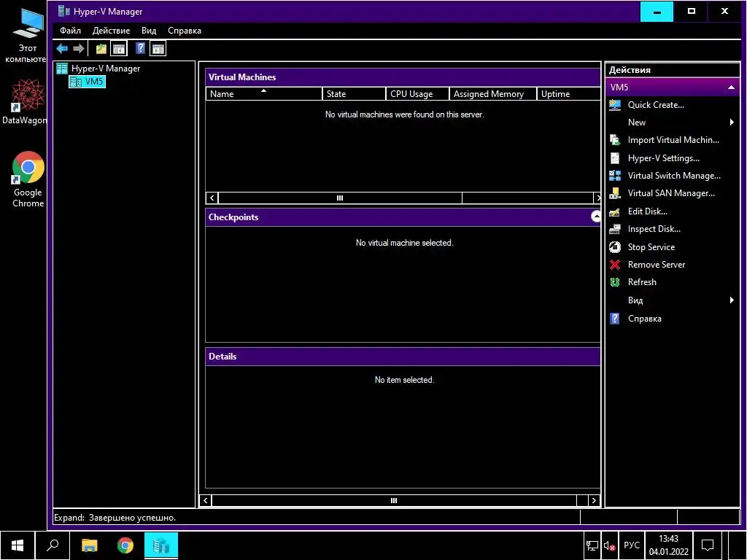Viewport: 747px width, 560px height.
Task: Click Virtual Machines list left scroll arrow
Action: (212, 198)
